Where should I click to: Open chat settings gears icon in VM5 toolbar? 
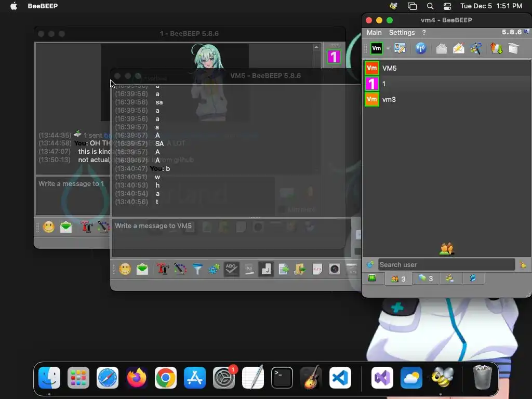pos(214,270)
